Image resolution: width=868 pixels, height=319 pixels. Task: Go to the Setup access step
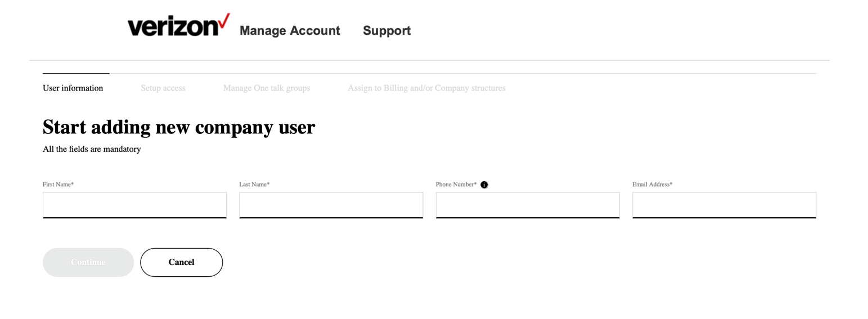click(x=163, y=88)
